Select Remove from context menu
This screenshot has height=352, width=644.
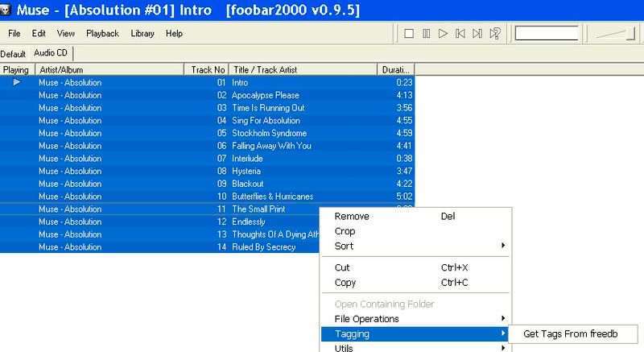point(352,217)
